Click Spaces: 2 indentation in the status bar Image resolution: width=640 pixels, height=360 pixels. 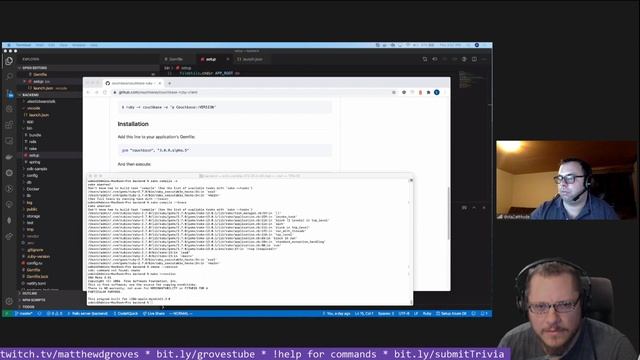[x=385, y=313]
